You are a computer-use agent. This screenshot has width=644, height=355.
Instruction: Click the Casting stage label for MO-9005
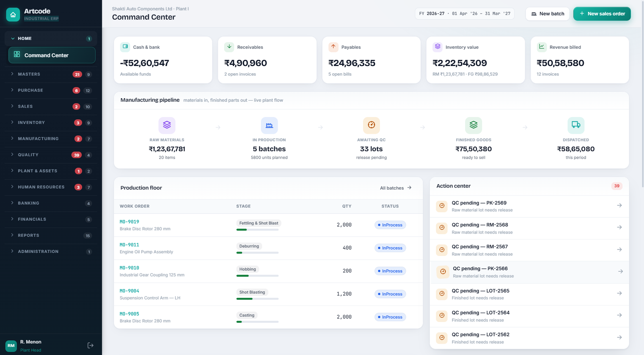coord(247,315)
